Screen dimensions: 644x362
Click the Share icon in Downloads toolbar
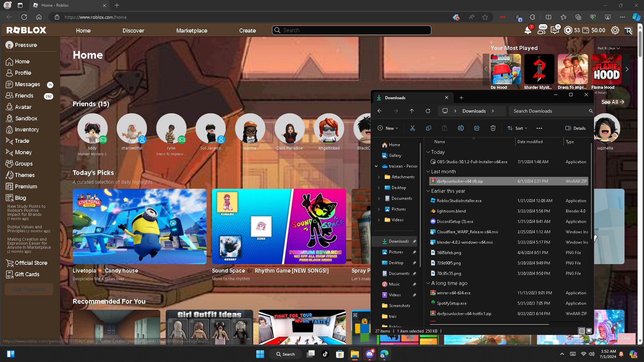[x=477, y=128]
